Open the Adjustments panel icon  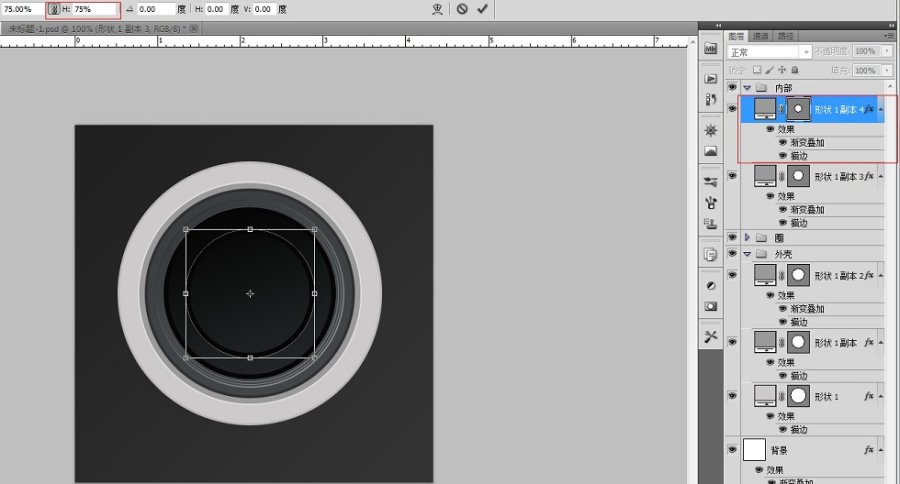pos(711,285)
